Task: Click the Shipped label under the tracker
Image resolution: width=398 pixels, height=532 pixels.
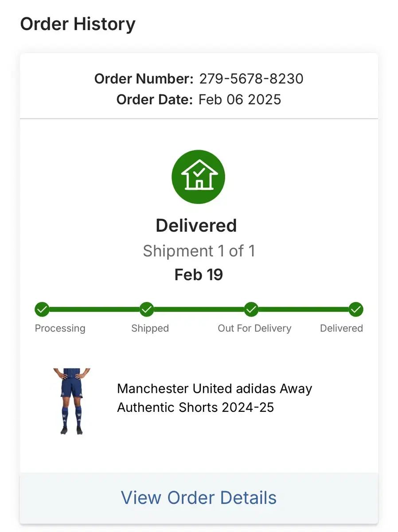Action: click(x=150, y=329)
